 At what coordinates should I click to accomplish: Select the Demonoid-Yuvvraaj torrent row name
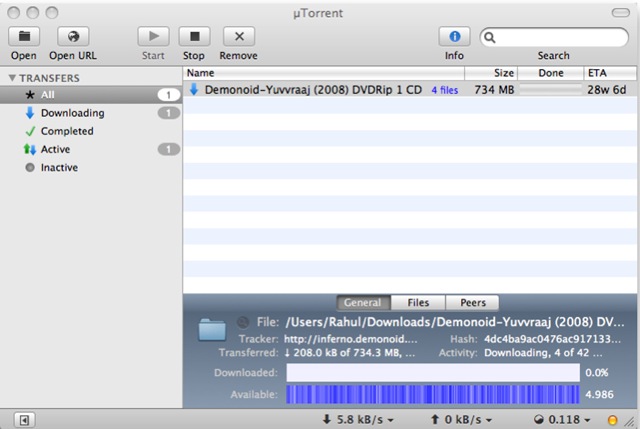[313, 90]
